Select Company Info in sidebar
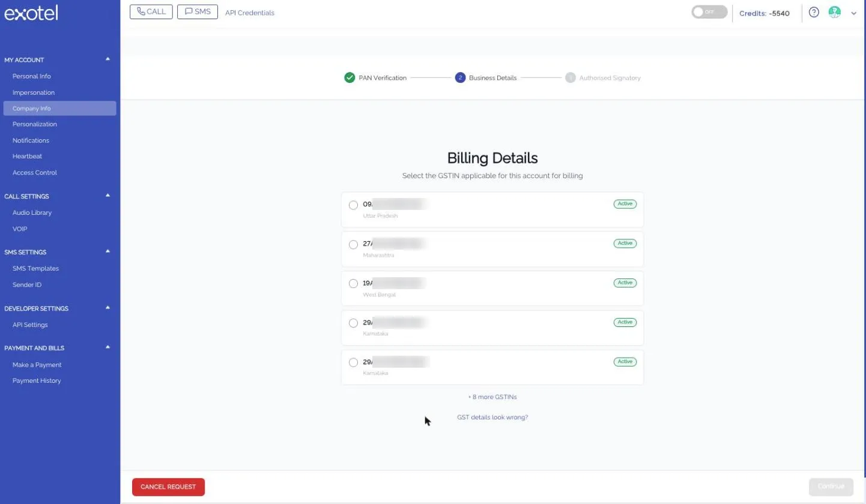The image size is (866, 504). (60, 109)
